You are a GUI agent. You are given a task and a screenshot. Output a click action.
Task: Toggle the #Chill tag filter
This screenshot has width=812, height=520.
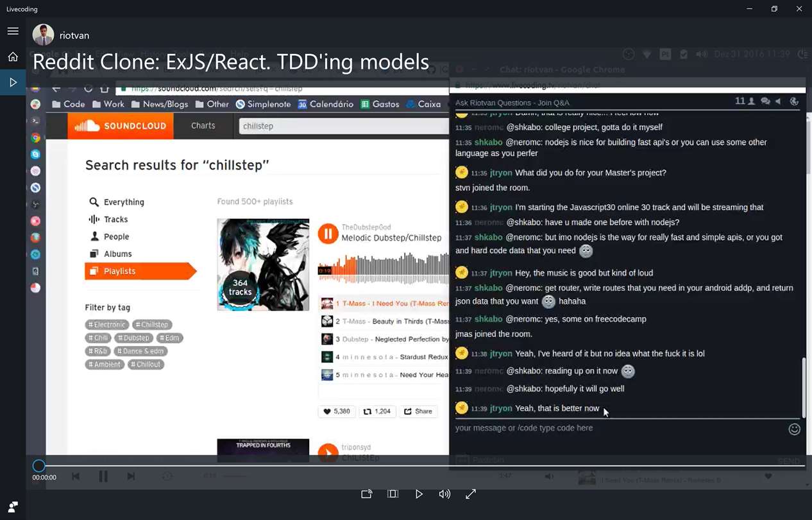pos(99,338)
